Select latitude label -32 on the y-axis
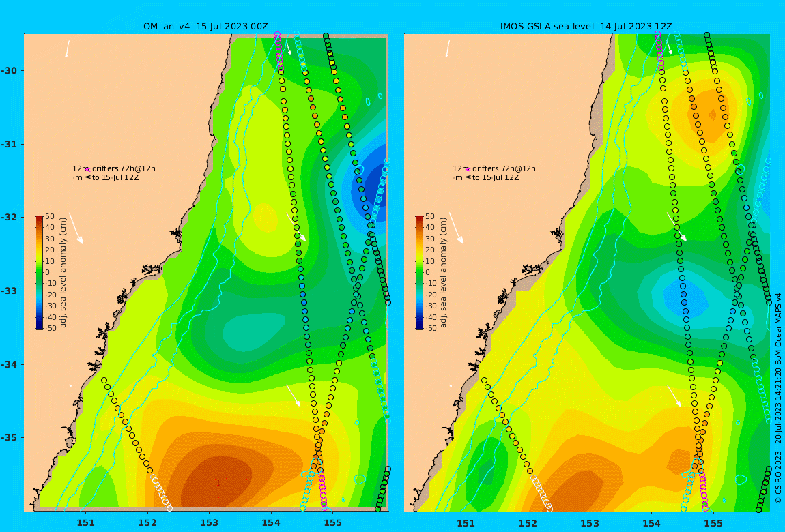785x532 pixels. coord(9,217)
